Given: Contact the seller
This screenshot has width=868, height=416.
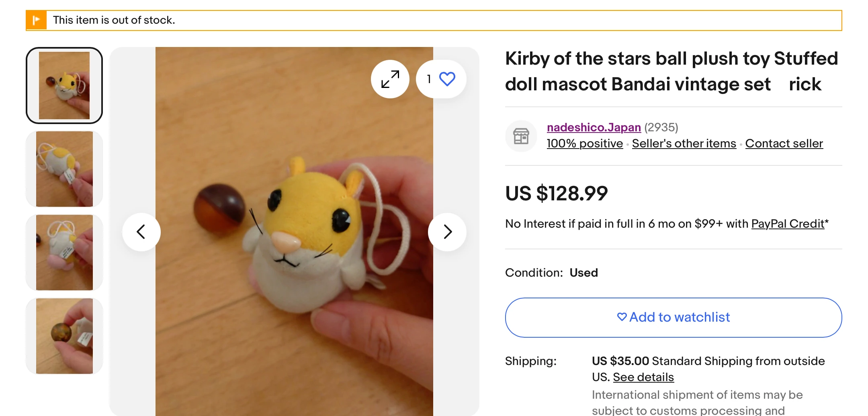Looking at the screenshot, I should coord(784,143).
